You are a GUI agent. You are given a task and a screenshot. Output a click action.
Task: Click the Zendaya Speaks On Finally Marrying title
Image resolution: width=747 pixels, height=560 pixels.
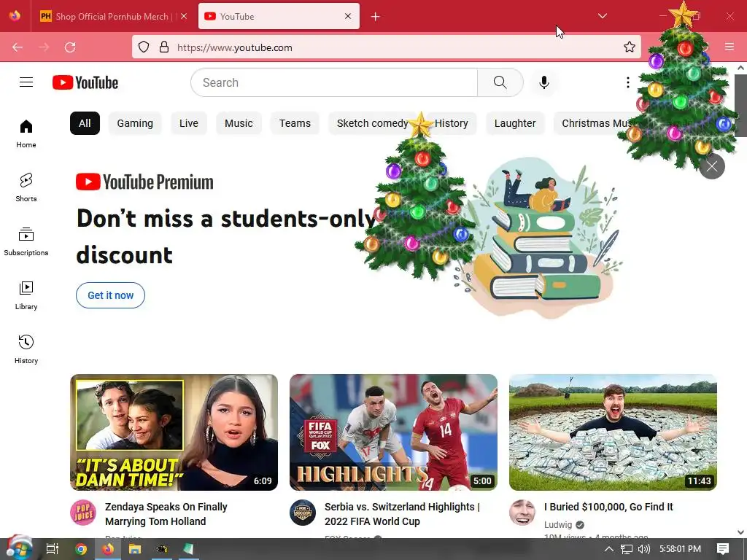(166, 514)
